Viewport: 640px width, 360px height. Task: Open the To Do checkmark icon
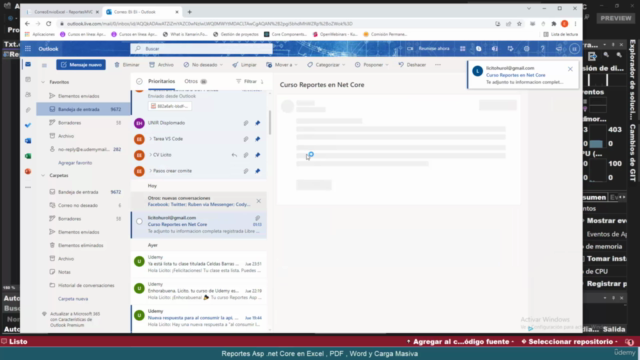pos(28,125)
